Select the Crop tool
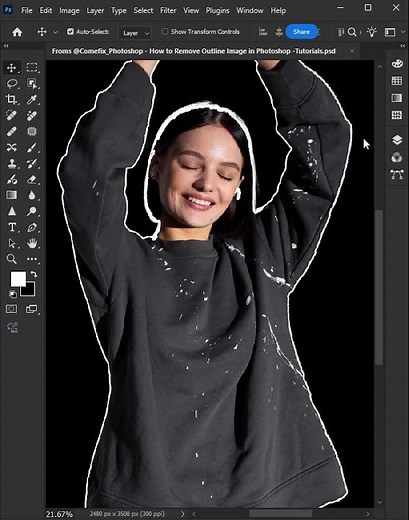 point(12,99)
